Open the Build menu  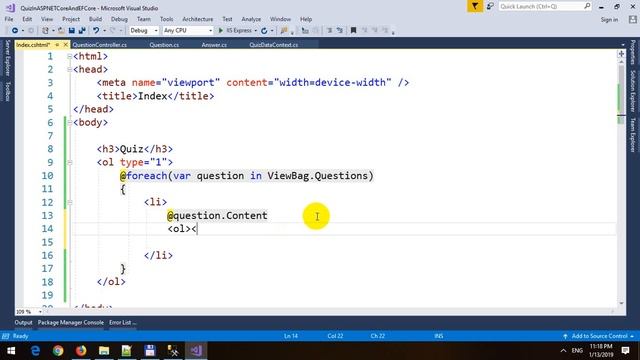[95, 19]
